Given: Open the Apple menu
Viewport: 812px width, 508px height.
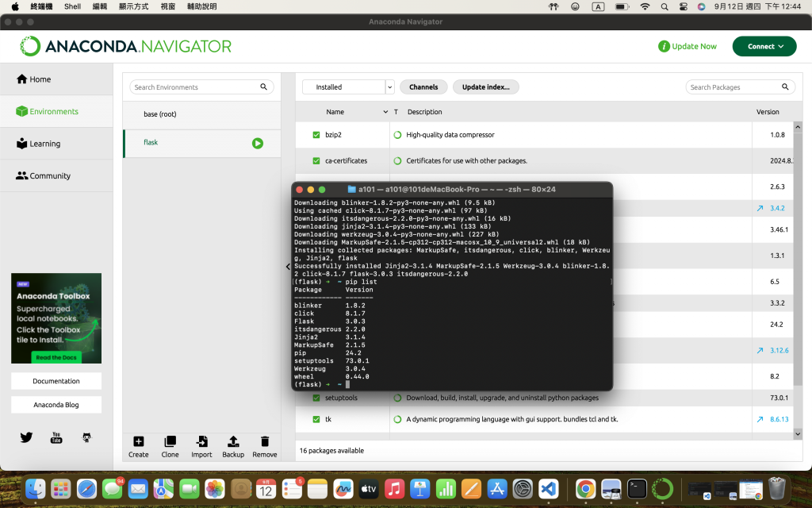Looking at the screenshot, I should (15, 6).
